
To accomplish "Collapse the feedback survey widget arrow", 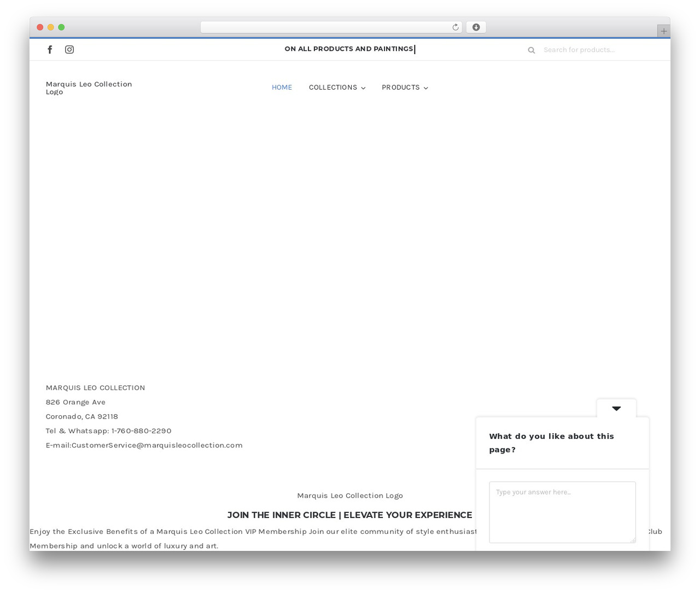I will tap(616, 409).
